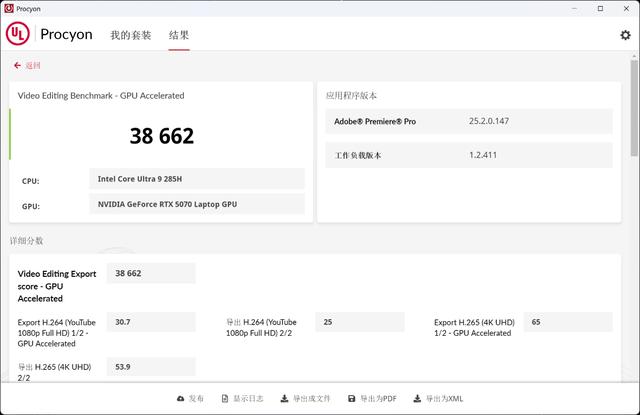Viewport: 640px width, 415px height.
Task: Open log via 显示日志 button
Action: 242,398
